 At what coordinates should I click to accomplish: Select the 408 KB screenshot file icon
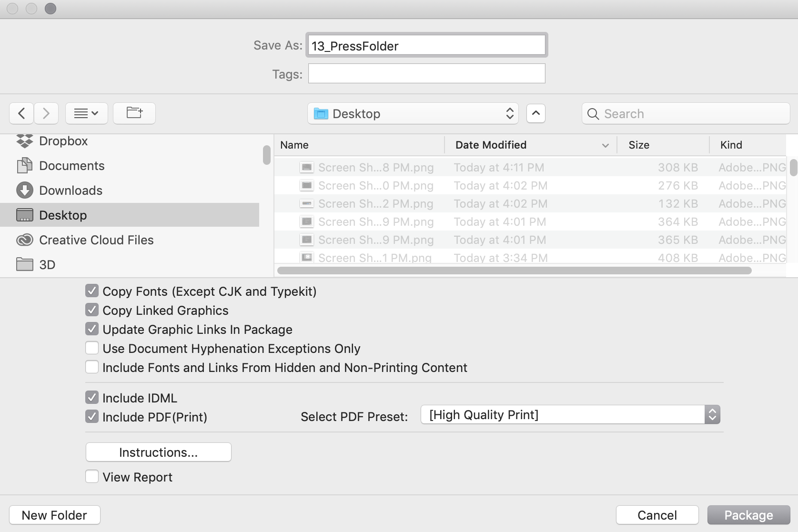click(x=307, y=257)
